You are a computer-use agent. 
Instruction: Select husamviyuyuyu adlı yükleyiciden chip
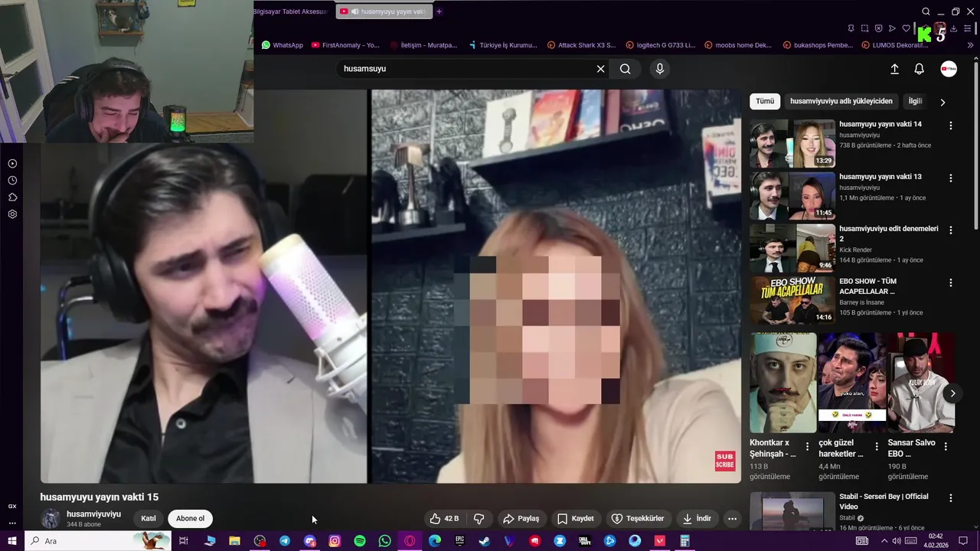pyautogui.click(x=841, y=101)
